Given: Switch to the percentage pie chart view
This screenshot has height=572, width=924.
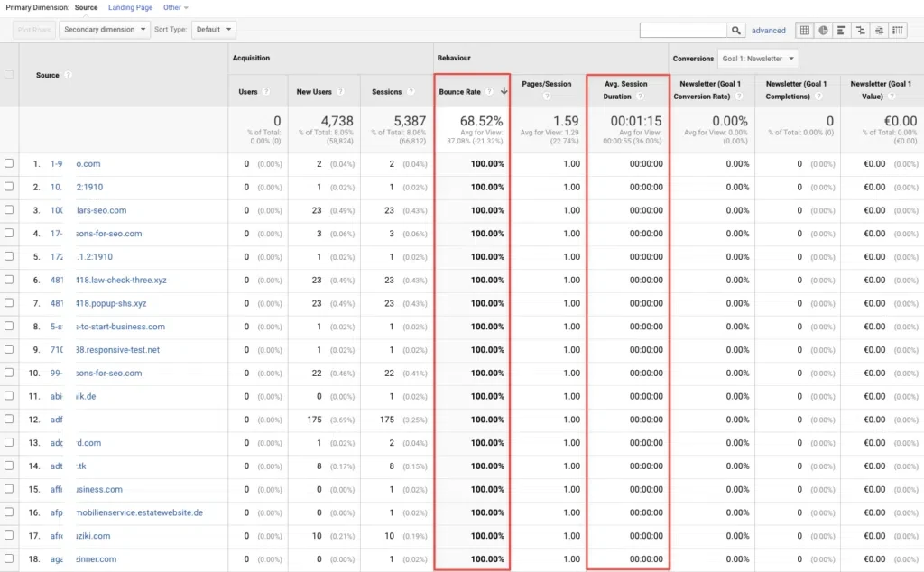Looking at the screenshot, I should point(822,30).
